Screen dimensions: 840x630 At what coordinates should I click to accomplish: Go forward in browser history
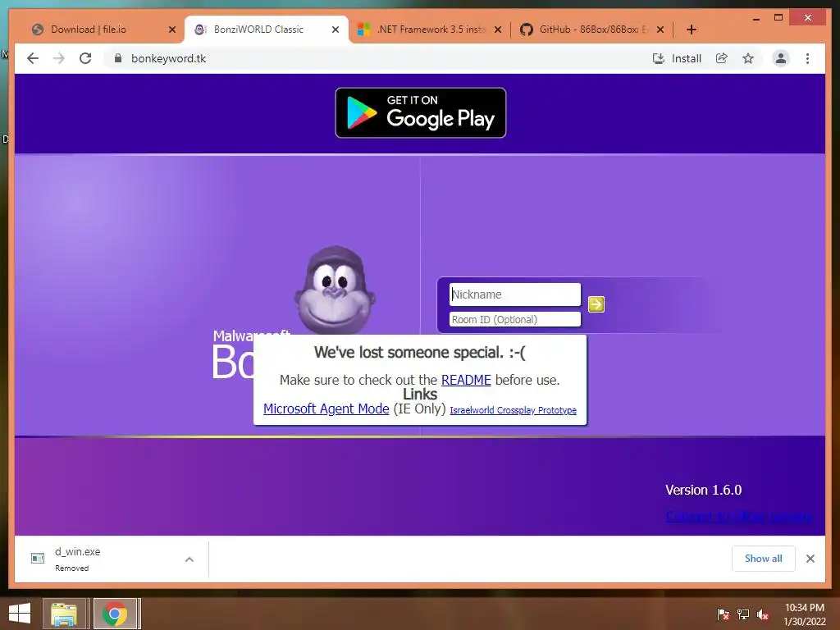(x=59, y=58)
